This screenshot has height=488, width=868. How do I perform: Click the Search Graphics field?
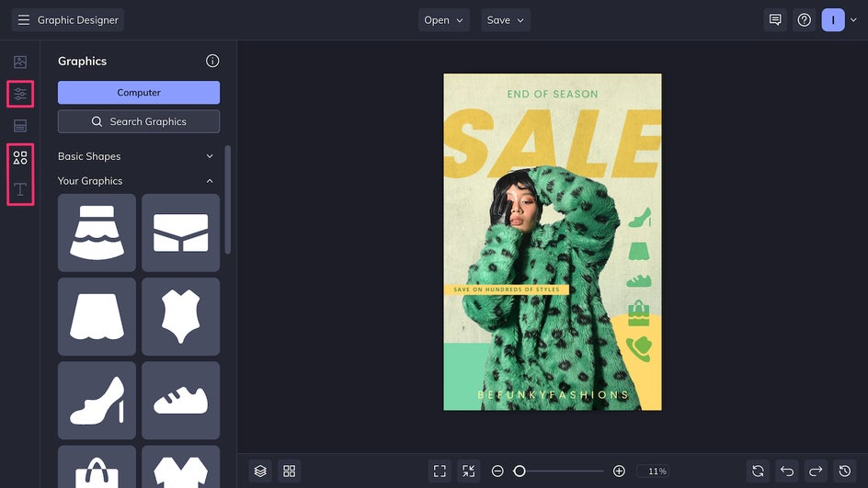click(x=139, y=121)
